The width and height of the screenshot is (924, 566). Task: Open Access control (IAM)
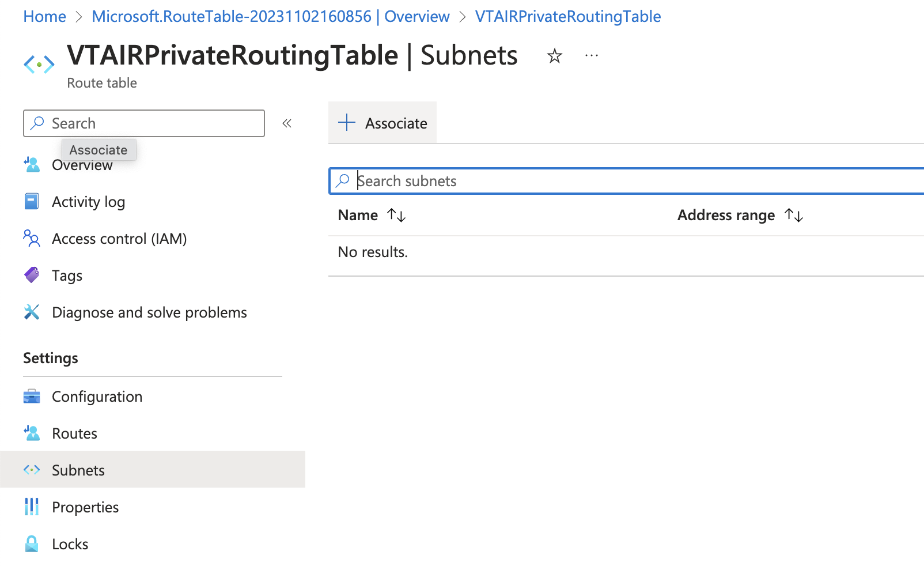point(119,239)
